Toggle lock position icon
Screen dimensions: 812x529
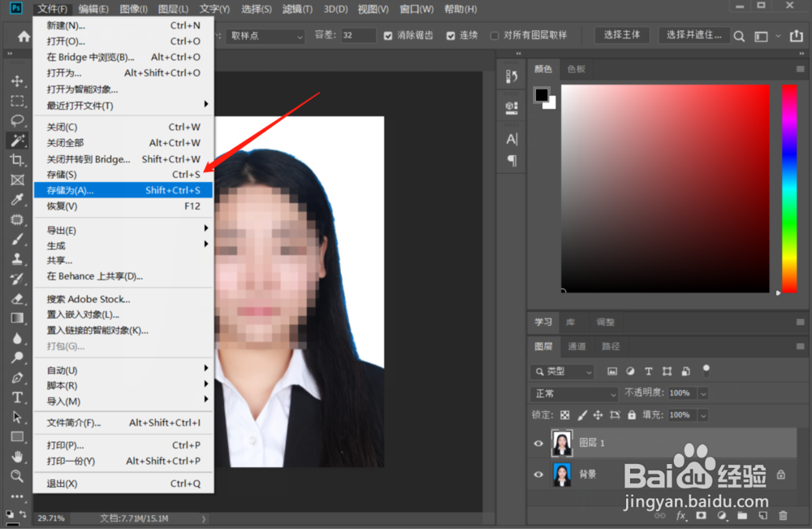coord(598,415)
